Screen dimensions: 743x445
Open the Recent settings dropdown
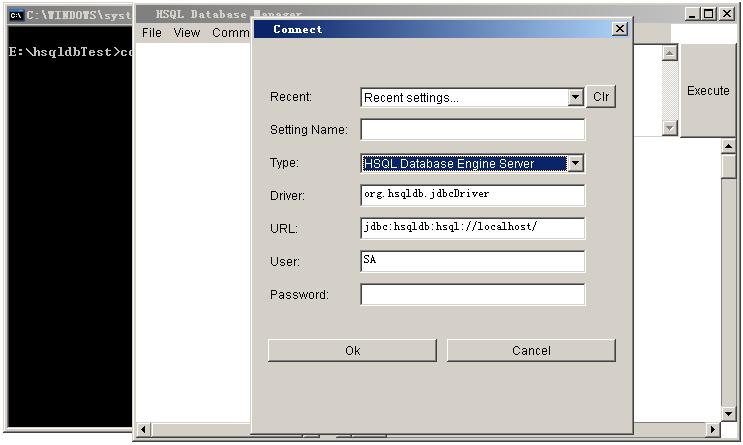pyautogui.click(x=472, y=97)
